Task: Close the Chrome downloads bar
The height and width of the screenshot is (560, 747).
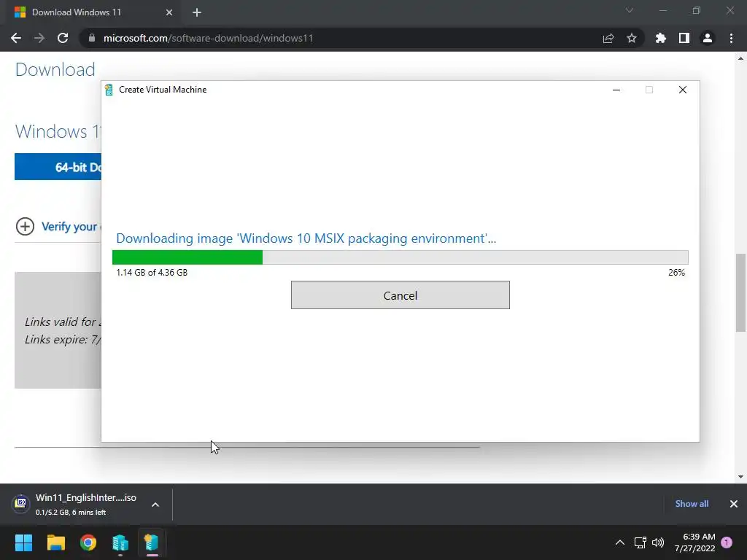Action: coord(734,504)
